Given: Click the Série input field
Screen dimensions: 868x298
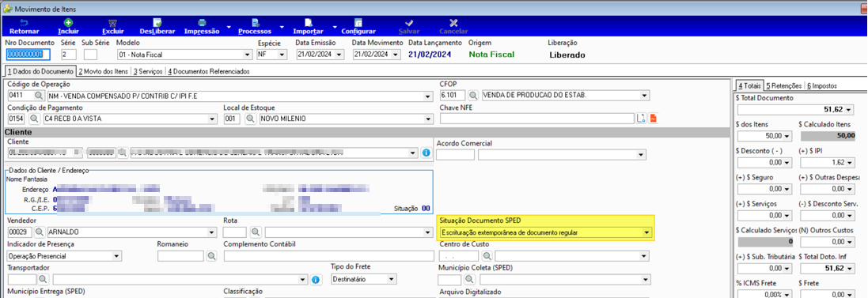Looking at the screenshot, I should [68, 55].
